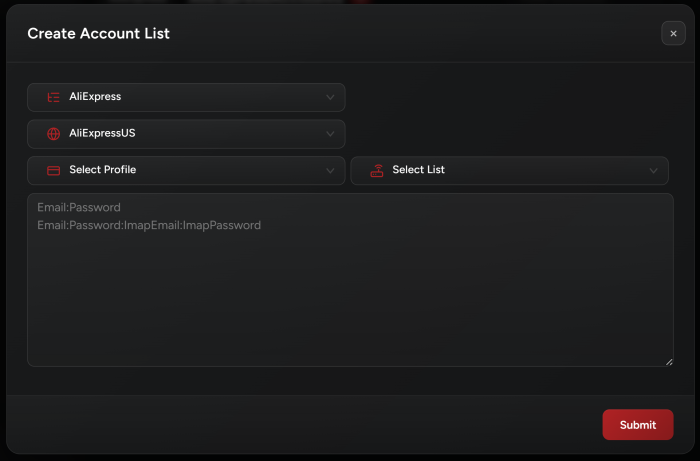Choose the Select Profile field text
700x461 pixels.
(x=102, y=170)
